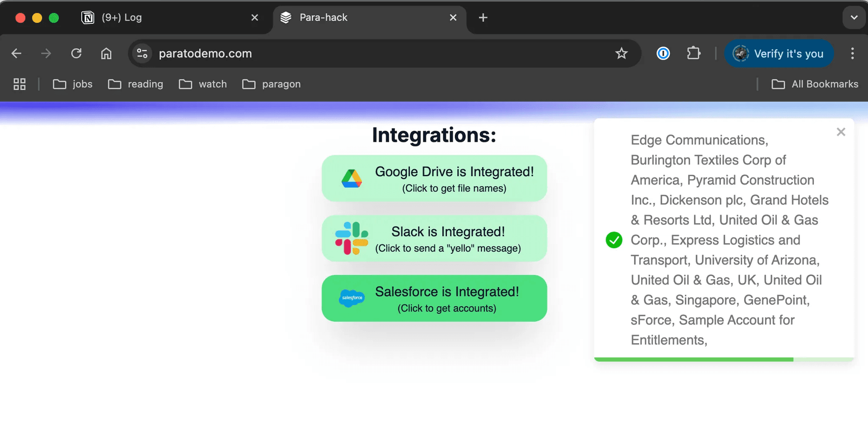Bookmark this page with the star icon
Viewport: 868px width, 432px height.
point(621,53)
